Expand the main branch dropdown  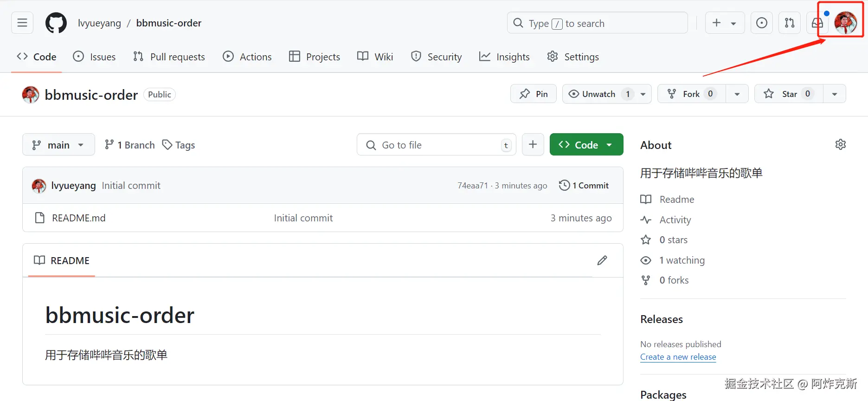[x=58, y=145]
